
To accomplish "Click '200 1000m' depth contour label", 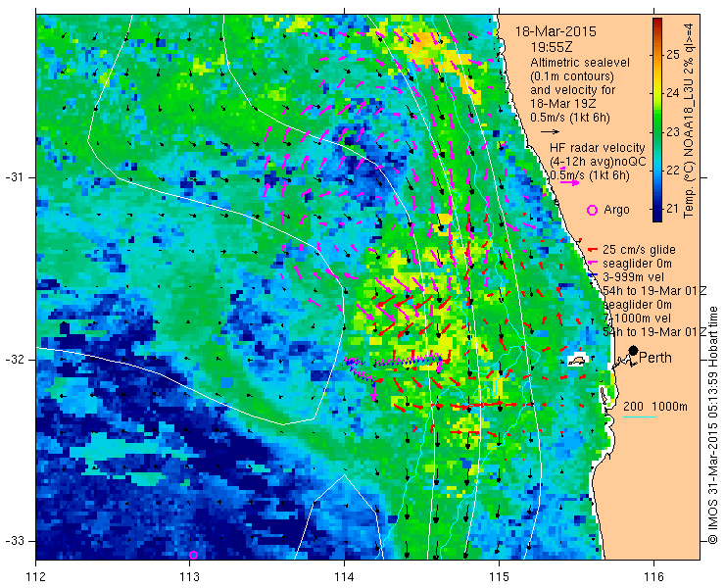I will click(655, 407).
